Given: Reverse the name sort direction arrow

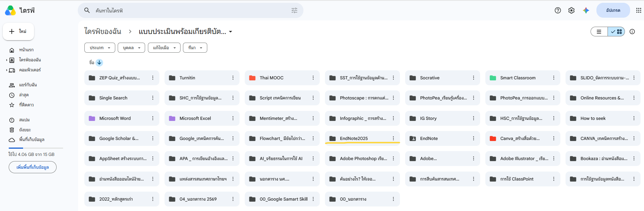Looking at the screenshot, I should [x=99, y=62].
